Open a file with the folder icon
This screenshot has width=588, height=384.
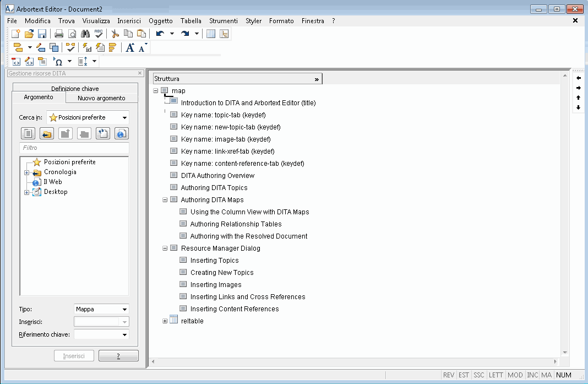click(x=29, y=34)
